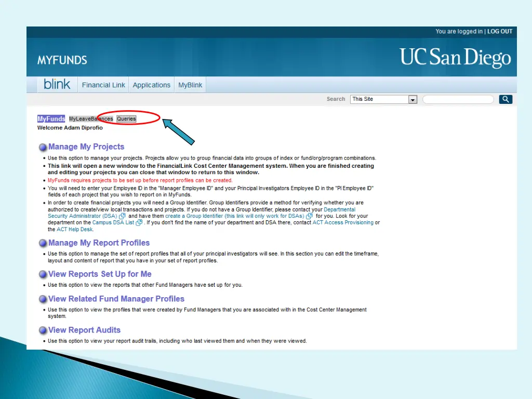
Task: Click the 'You are logged in' text
Action: tap(459, 31)
